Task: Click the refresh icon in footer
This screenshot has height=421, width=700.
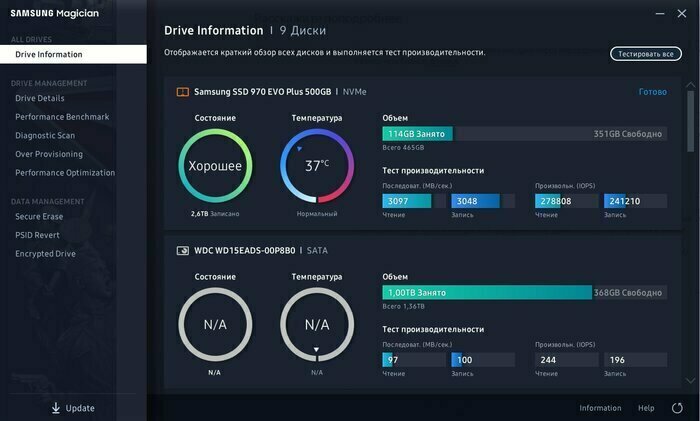Action: pyautogui.click(x=677, y=408)
